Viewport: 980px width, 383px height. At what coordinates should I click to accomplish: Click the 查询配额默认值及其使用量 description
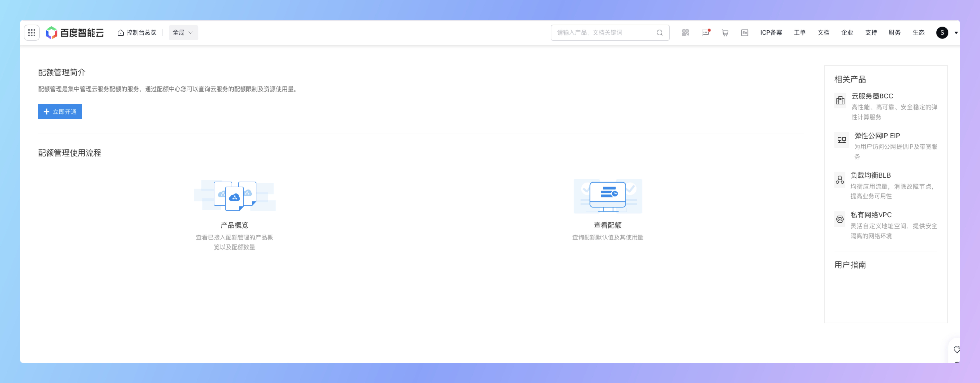(608, 237)
